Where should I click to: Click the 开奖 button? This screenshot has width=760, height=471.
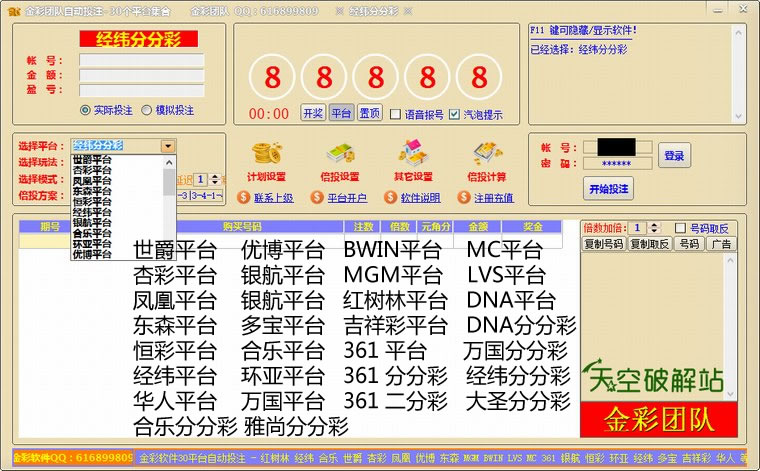tap(313, 114)
